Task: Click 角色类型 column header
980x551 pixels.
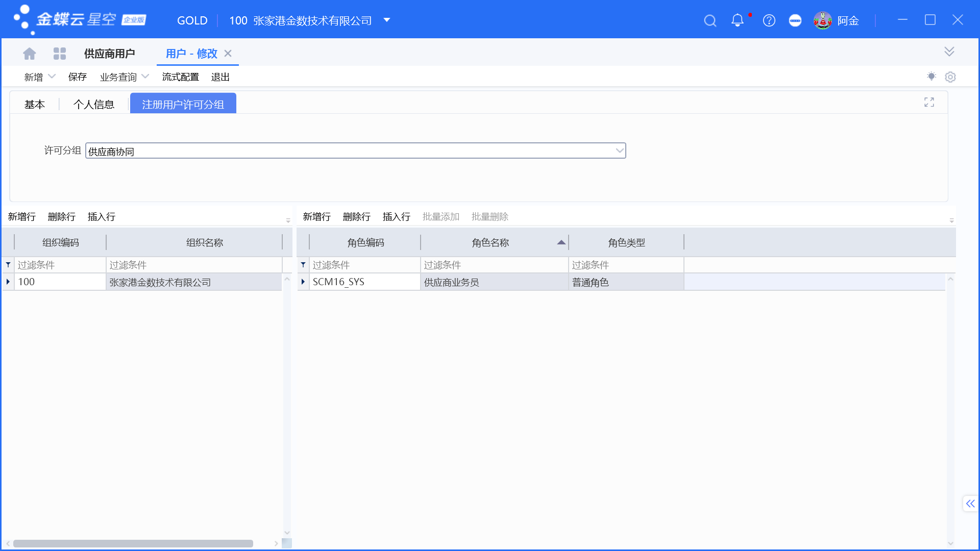Action: click(626, 242)
